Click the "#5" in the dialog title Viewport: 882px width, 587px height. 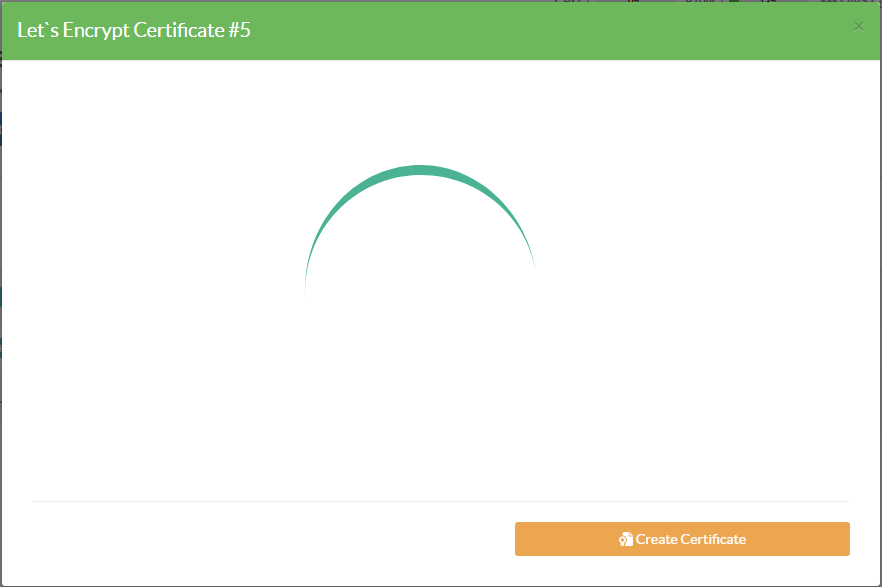pyautogui.click(x=239, y=30)
